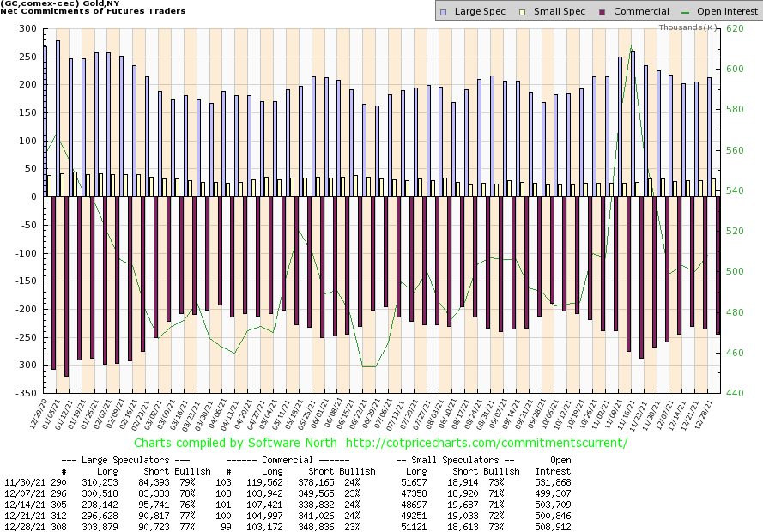Select the 11/30/21 row date in table
Screen dimensions: 763x532
21,483
